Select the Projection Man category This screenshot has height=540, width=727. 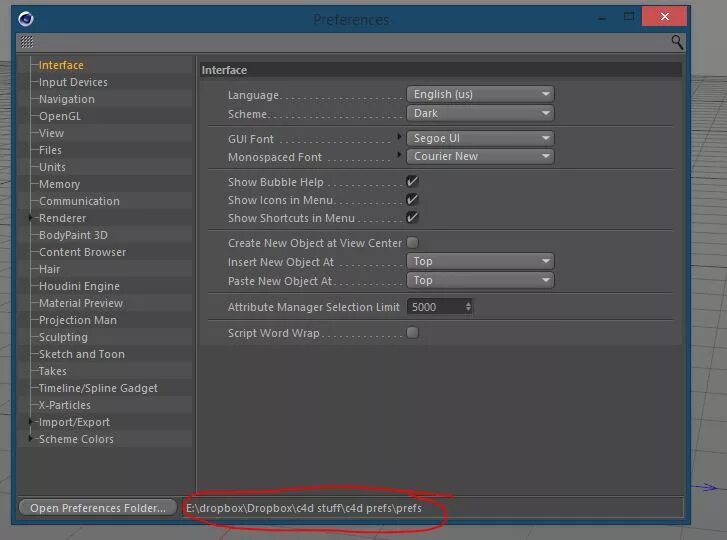pos(78,320)
